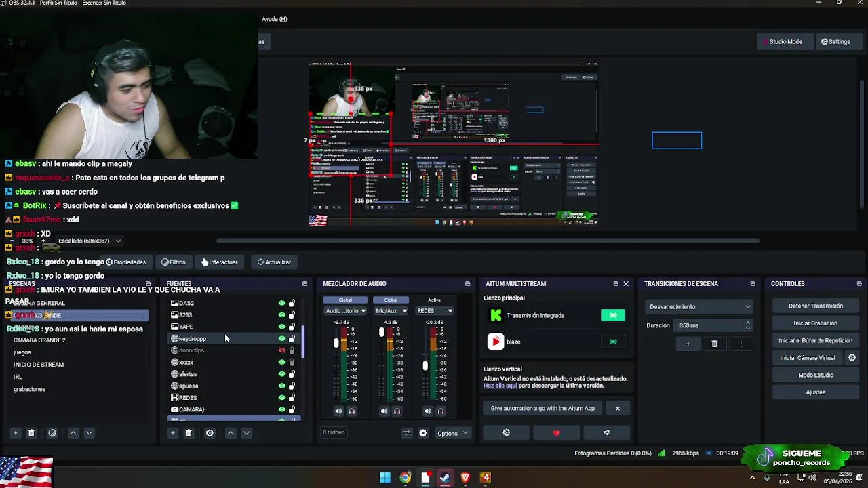Select the apuesa source row
Screen dimensions: 868x488
(x=233, y=386)
